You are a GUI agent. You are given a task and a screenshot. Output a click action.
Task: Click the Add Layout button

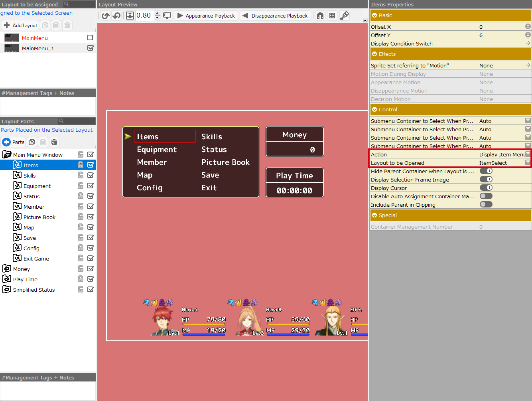(20, 25)
